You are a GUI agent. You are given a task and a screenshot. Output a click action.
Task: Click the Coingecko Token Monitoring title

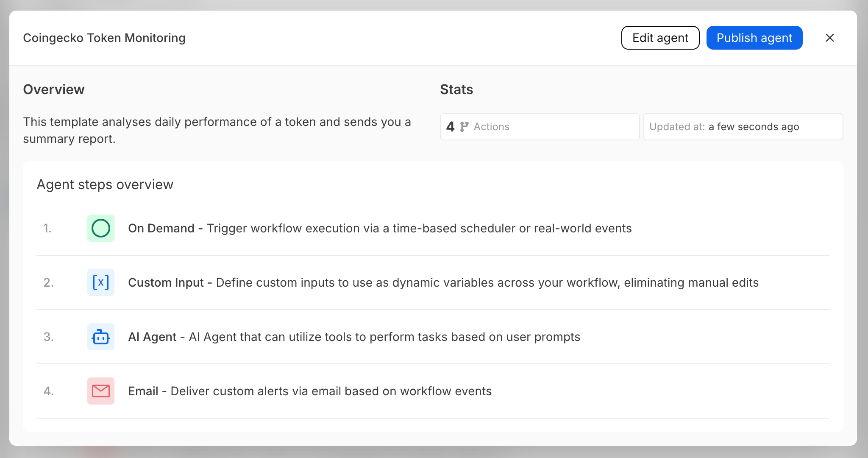pyautogui.click(x=104, y=38)
